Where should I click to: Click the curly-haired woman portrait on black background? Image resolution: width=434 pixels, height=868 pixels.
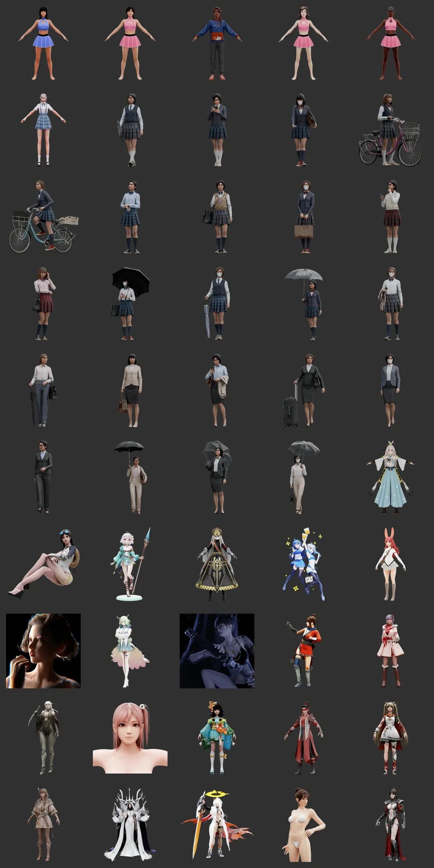[x=43, y=651]
